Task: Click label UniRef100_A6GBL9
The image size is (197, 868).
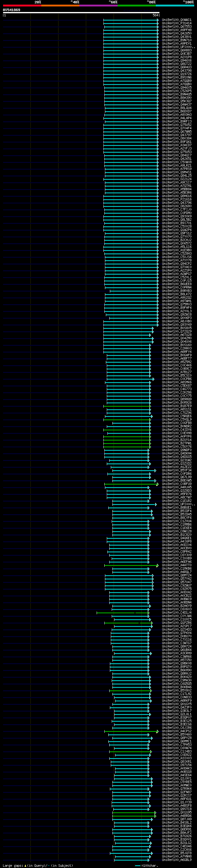Action: coord(176,860)
